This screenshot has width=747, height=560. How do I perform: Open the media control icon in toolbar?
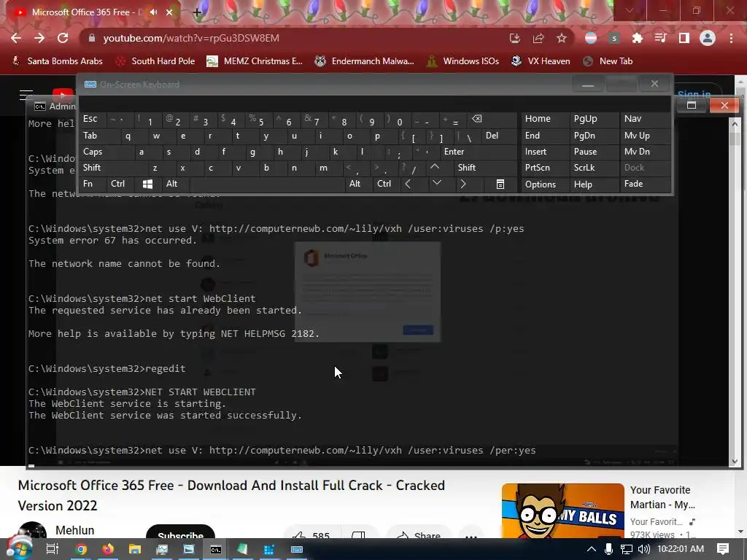(661, 38)
